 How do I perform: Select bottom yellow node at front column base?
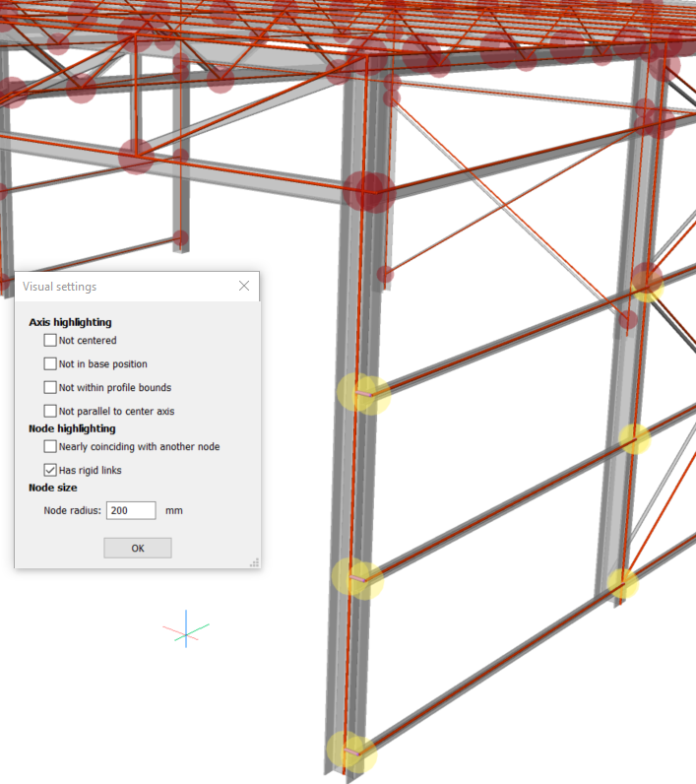[351, 753]
